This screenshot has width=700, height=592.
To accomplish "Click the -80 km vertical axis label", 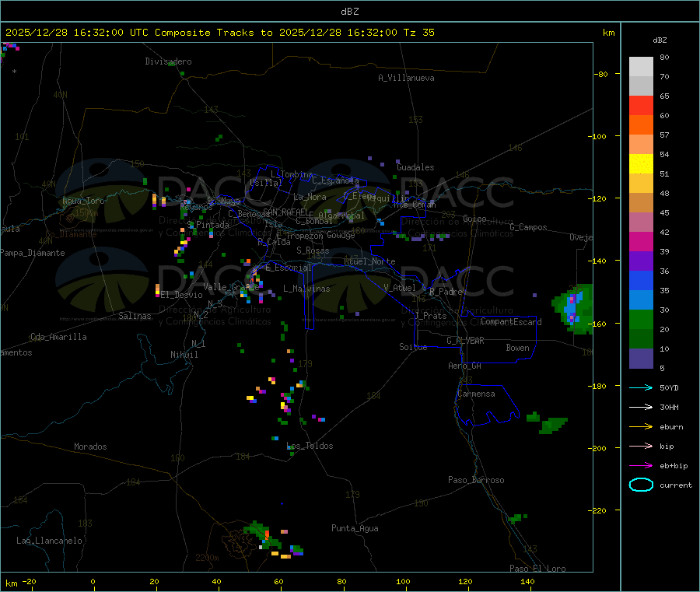I will pos(600,74).
